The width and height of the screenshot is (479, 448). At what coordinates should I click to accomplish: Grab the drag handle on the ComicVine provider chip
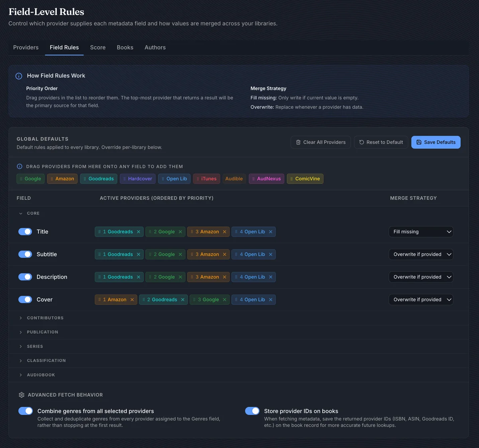(291, 179)
